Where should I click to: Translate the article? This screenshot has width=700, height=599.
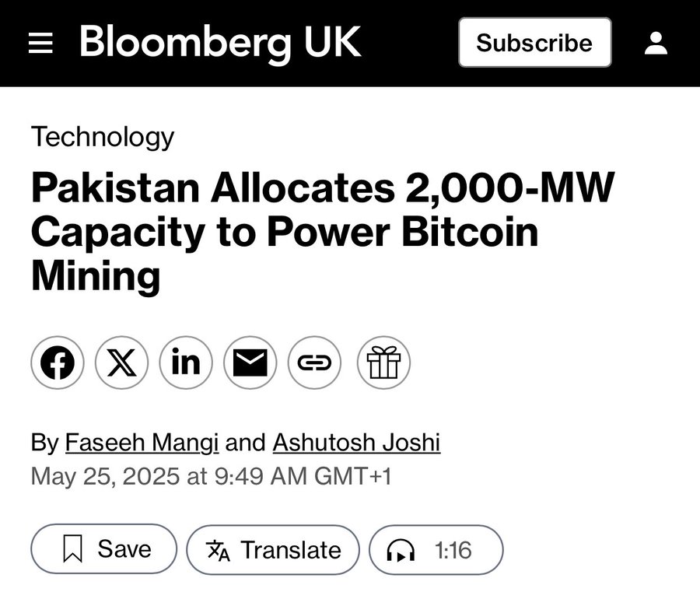coord(273,550)
